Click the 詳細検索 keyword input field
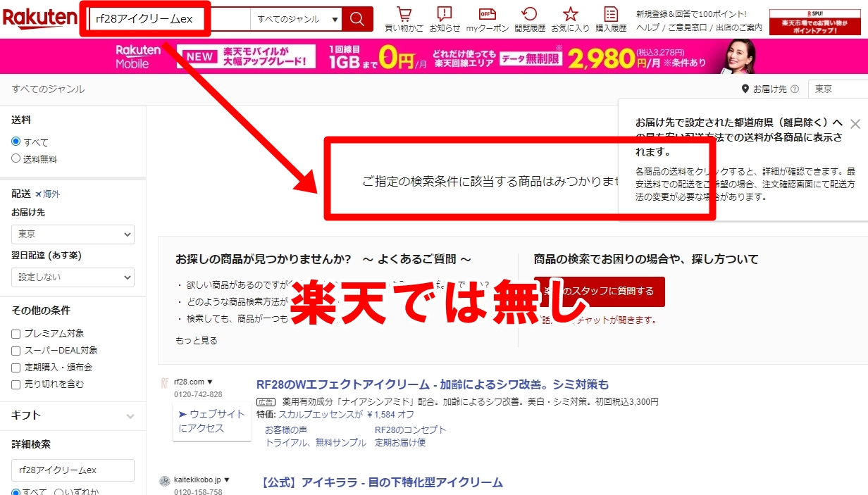The width and height of the screenshot is (868, 495). click(x=73, y=470)
